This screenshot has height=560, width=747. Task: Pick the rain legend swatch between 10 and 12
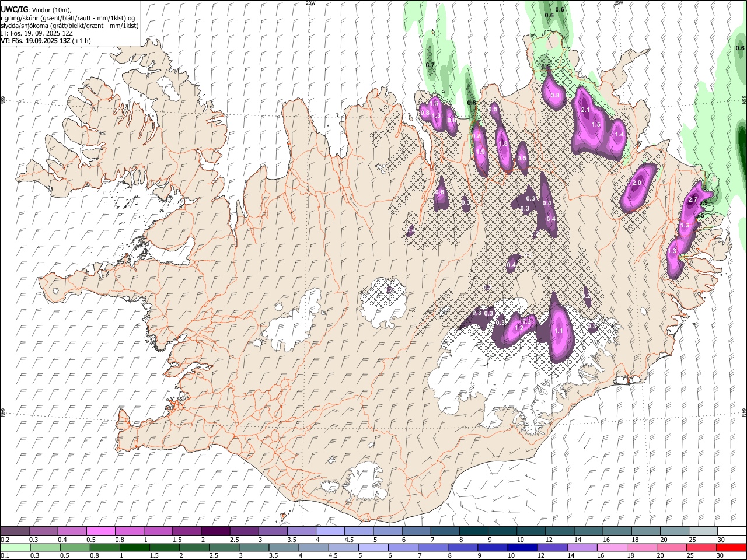(x=522, y=547)
